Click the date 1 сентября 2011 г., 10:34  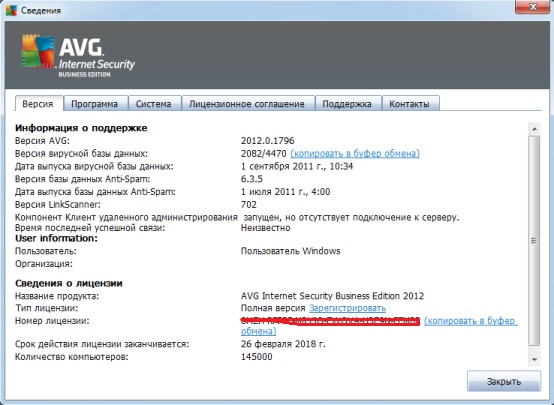(297, 166)
